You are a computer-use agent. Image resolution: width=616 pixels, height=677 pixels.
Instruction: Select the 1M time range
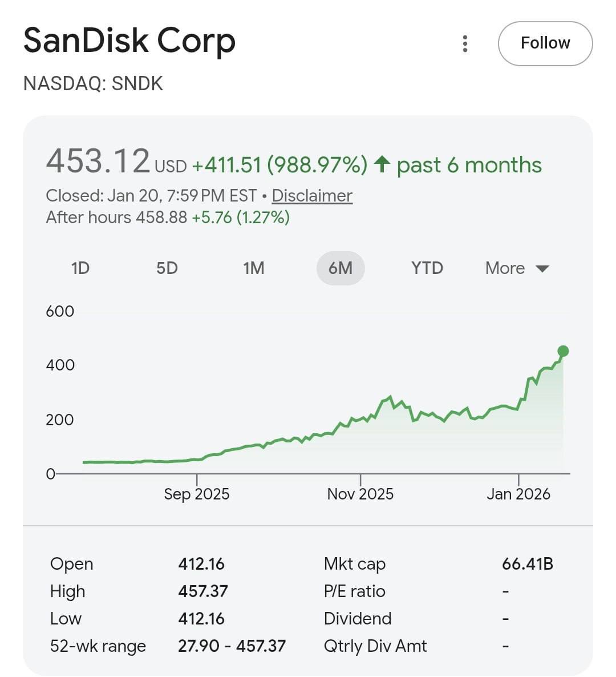[x=254, y=268]
